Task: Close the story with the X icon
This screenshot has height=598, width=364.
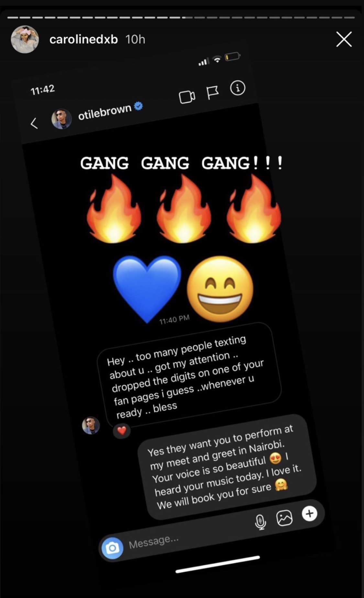Action: click(x=344, y=39)
